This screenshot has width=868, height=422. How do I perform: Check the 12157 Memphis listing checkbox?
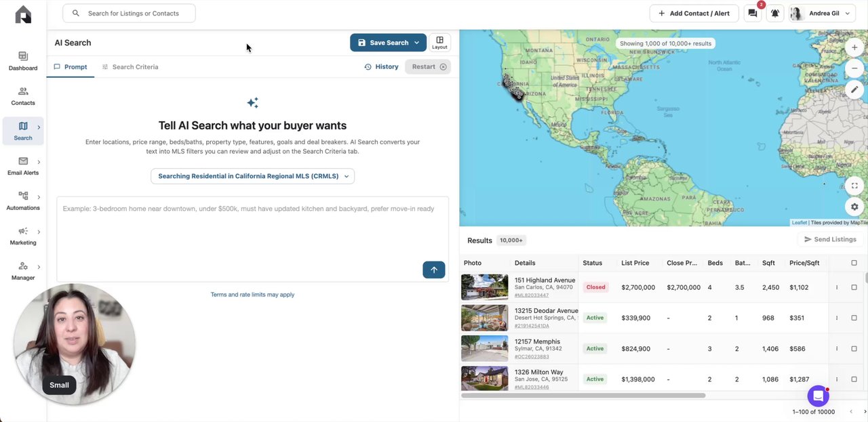pos(854,349)
